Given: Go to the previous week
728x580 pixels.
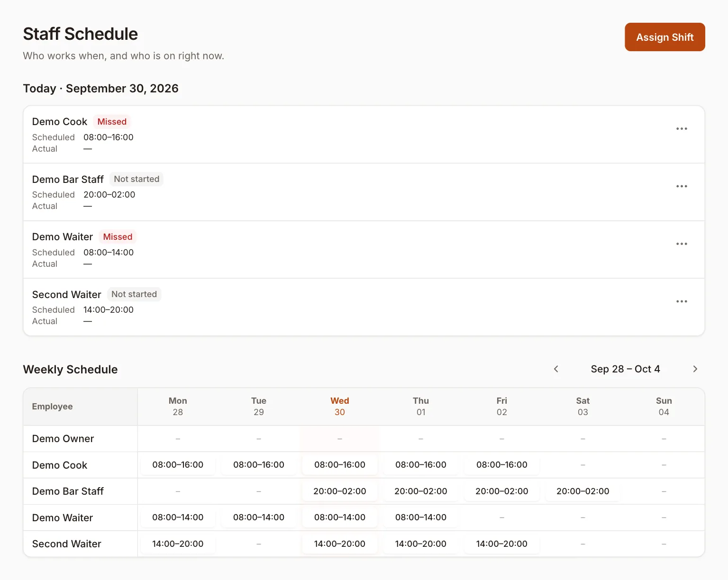Looking at the screenshot, I should click(556, 369).
